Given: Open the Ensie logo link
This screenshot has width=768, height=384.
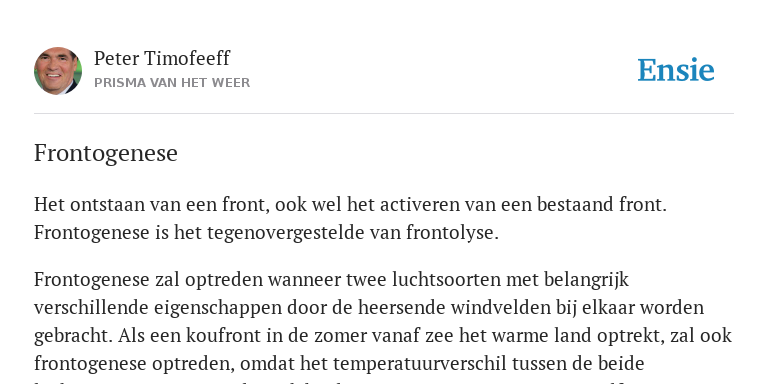Looking at the screenshot, I should point(676,70).
